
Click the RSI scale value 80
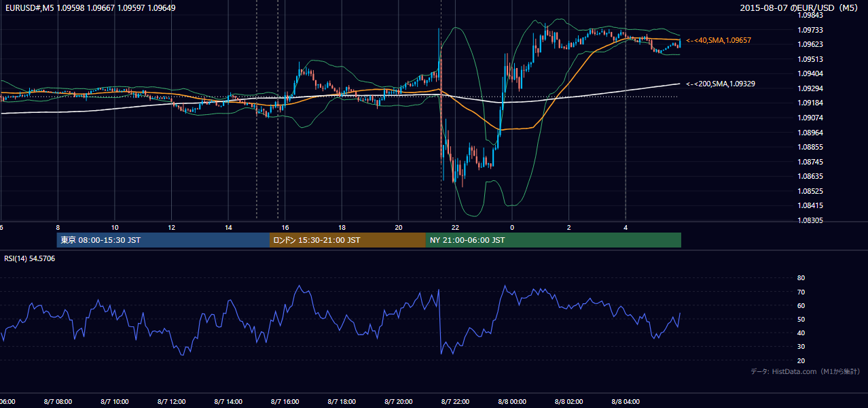coord(801,278)
